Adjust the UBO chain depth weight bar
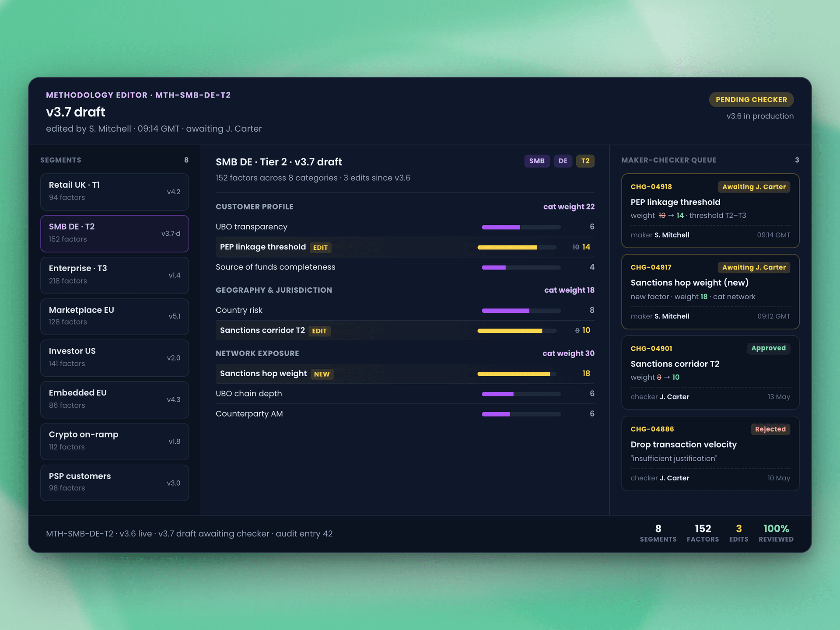This screenshot has width=840, height=630. click(x=521, y=394)
